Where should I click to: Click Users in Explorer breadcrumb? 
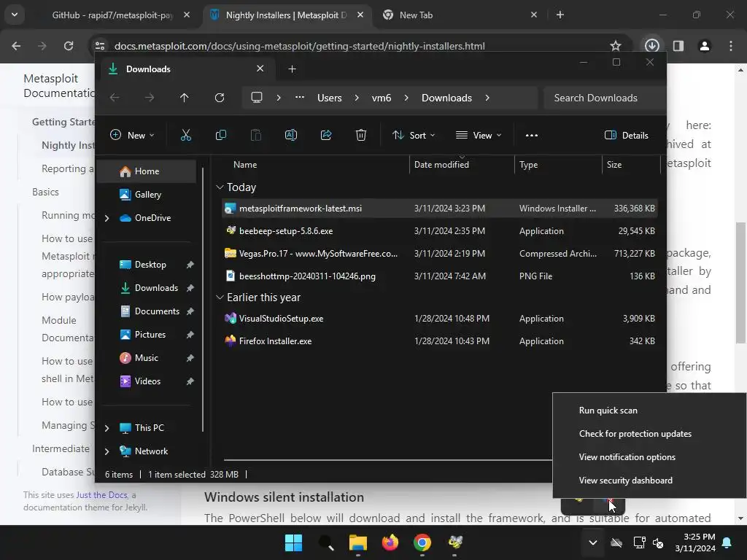(329, 98)
